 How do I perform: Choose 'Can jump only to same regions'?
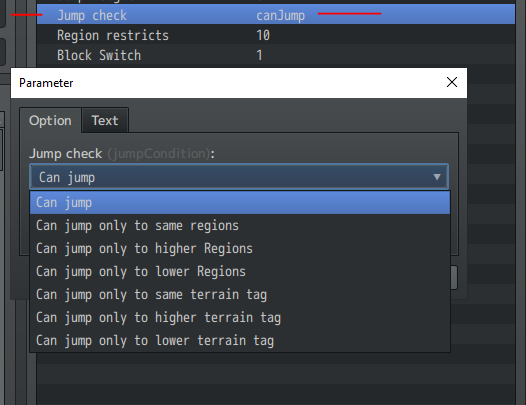240,225
